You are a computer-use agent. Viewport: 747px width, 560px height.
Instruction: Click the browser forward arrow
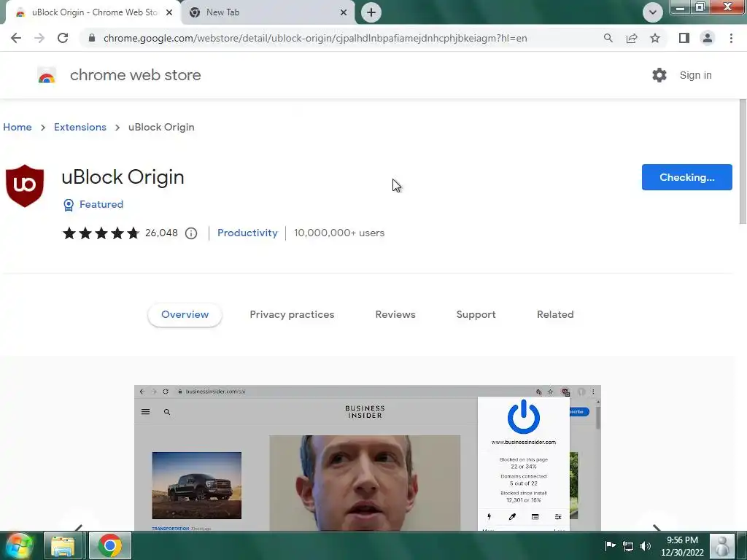[x=39, y=38]
